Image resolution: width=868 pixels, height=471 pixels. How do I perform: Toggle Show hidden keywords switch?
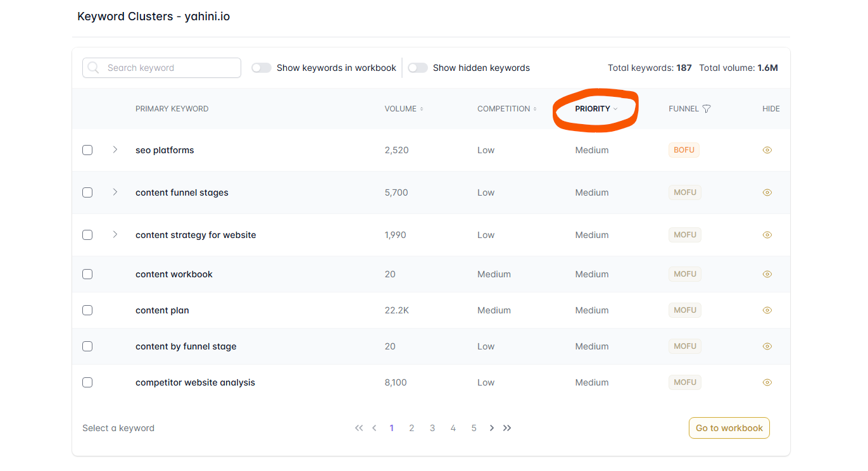point(417,68)
